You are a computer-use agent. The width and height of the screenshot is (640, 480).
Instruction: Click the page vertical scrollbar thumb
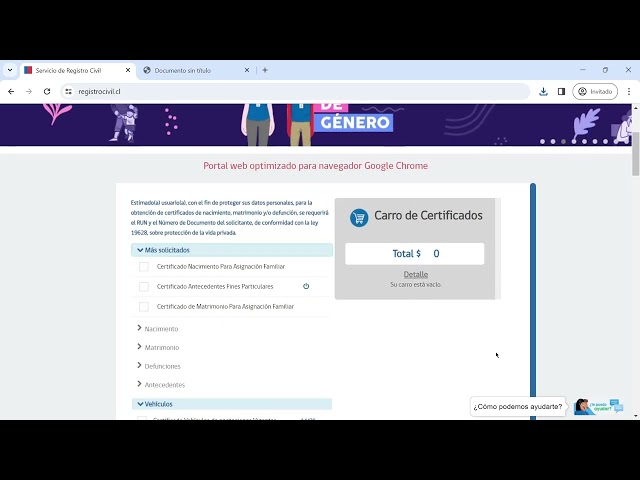tap(636, 154)
